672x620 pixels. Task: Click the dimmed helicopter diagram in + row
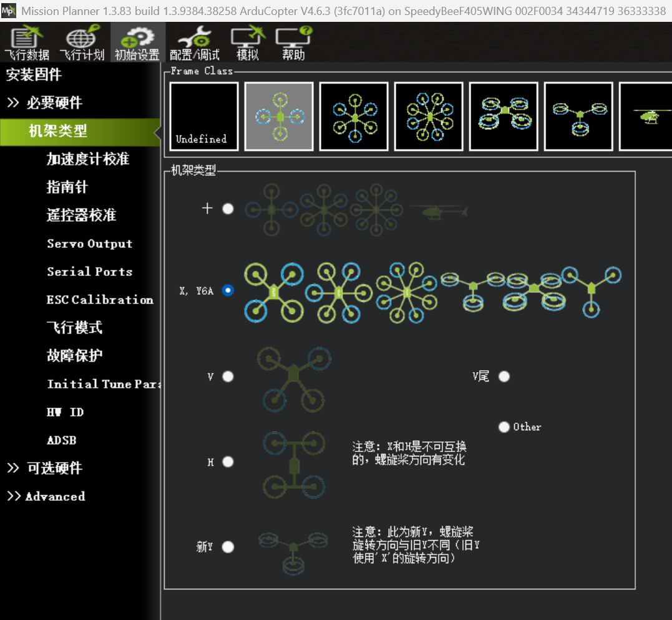coord(438,211)
